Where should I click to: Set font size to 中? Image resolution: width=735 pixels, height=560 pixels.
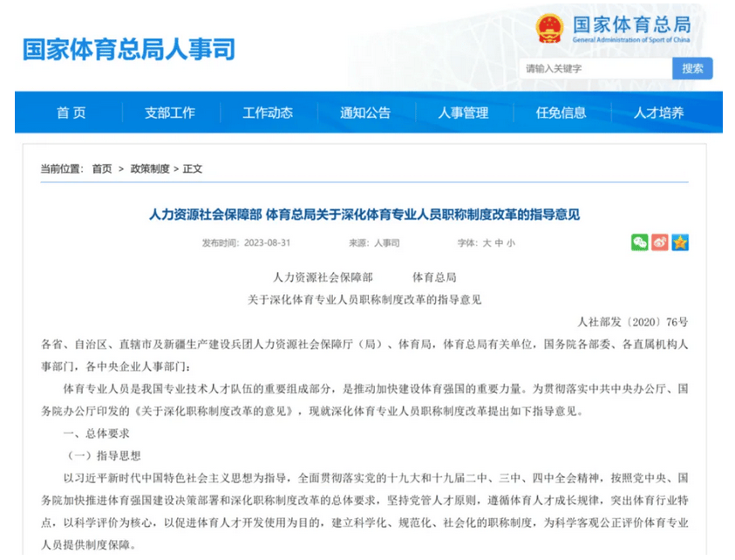(x=499, y=243)
